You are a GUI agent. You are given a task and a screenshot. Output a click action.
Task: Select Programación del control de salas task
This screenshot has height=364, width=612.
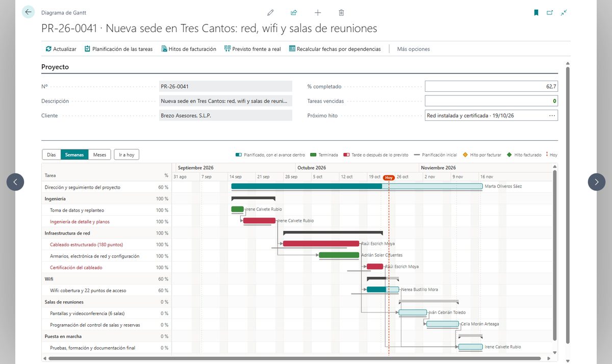107,325
